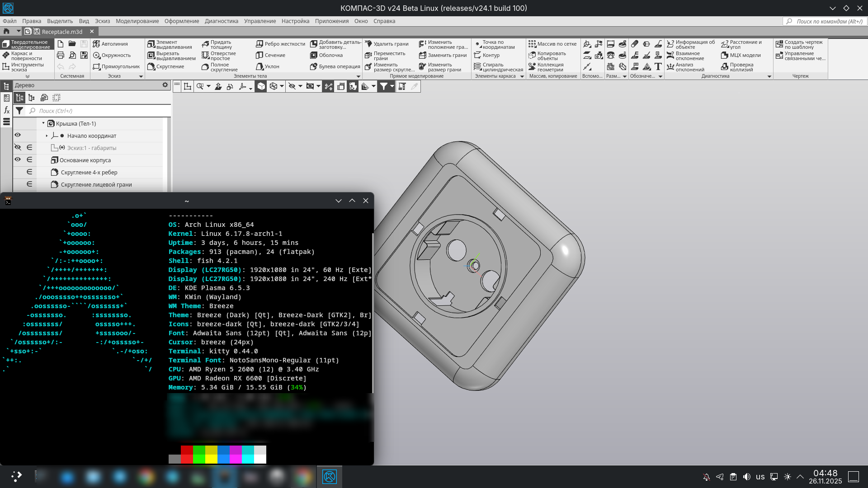Open the Элементы каркаса dropdown arrow
Image resolution: width=868 pixels, height=488 pixels.
click(522, 76)
